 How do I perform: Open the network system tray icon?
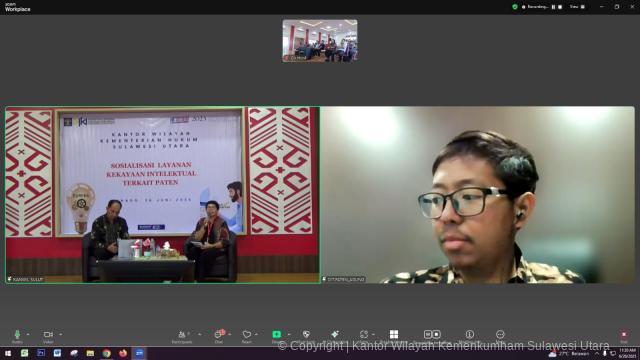pyautogui.click(x=613, y=354)
